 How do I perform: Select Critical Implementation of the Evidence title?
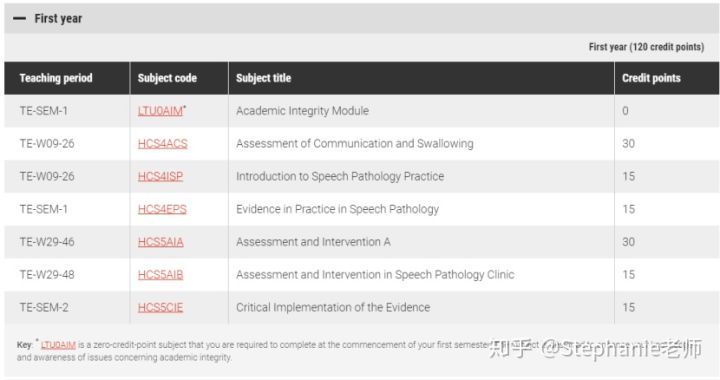[x=333, y=307]
